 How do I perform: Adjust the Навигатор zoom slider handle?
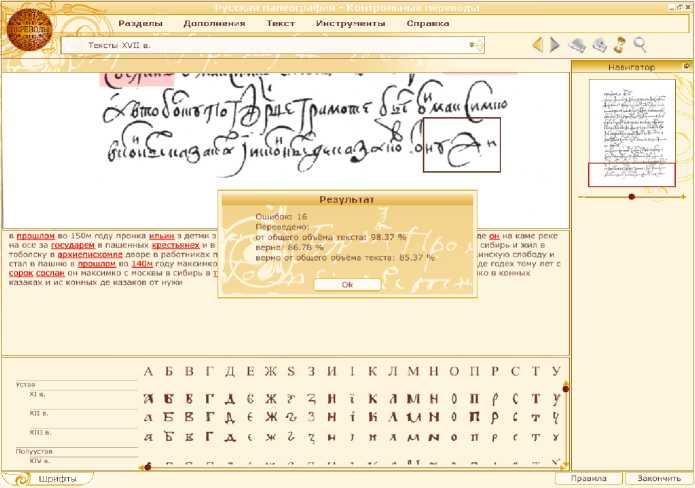point(632,196)
